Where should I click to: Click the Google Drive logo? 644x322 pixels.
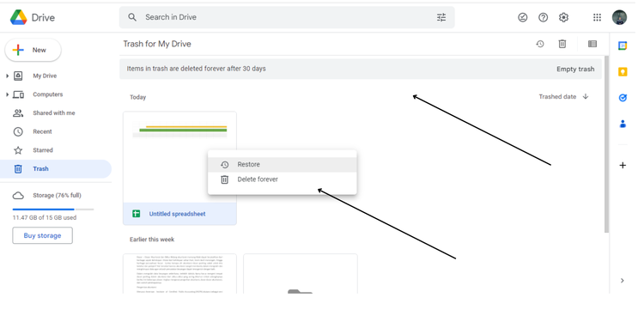click(19, 17)
